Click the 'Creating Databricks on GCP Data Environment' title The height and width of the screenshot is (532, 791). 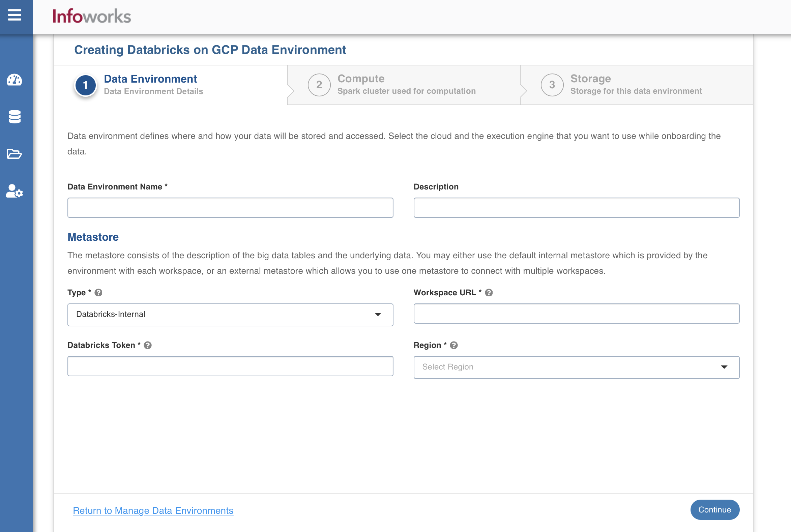pyautogui.click(x=210, y=50)
